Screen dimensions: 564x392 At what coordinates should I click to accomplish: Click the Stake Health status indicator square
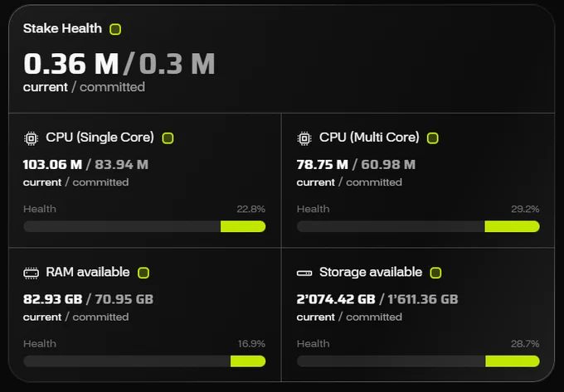[x=115, y=29]
